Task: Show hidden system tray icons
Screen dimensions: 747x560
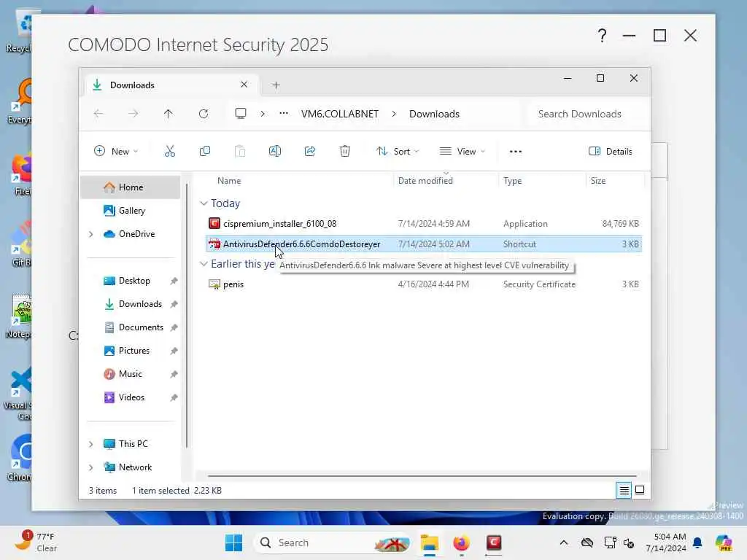Action: click(x=564, y=542)
